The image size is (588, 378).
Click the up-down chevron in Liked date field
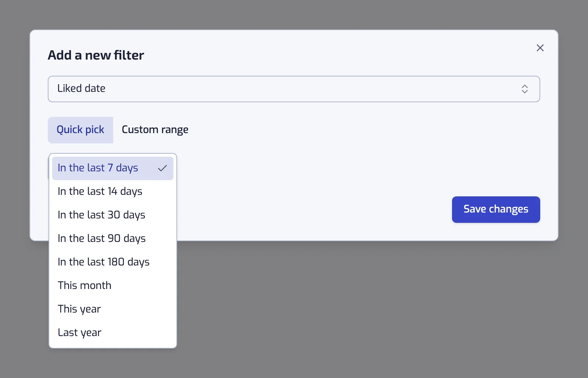pos(524,89)
